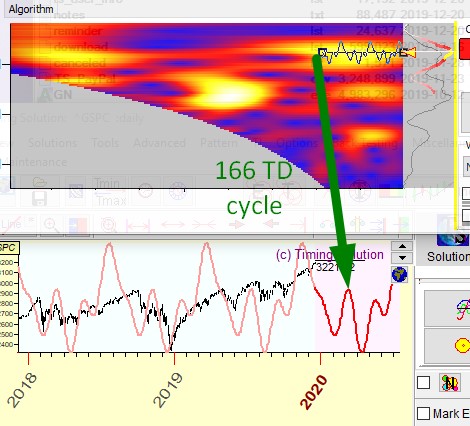Click the down arrow button beside the chart
The image size is (470, 426).
click(x=402, y=258)
